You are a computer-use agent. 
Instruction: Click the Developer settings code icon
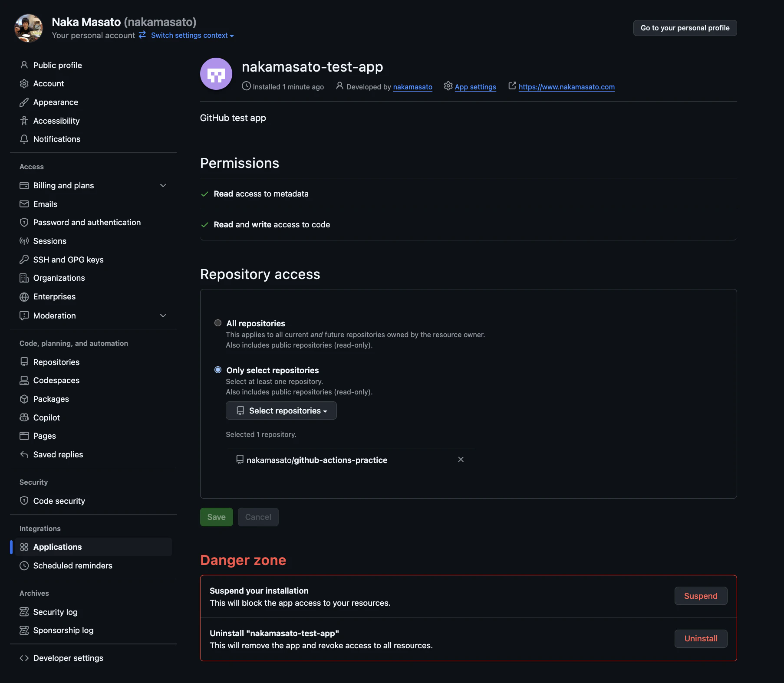coord(24,658)
